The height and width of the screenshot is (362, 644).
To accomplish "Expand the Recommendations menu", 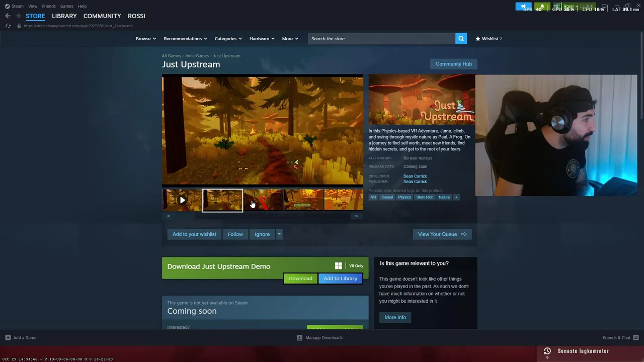I will 185,39.
